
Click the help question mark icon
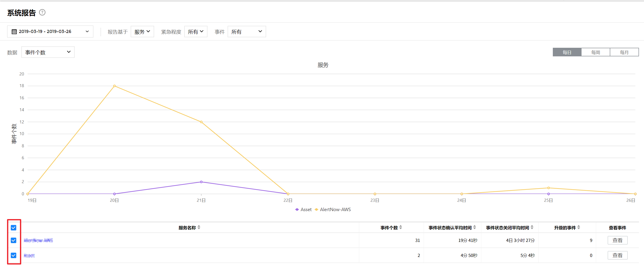(x=42, y=12)
